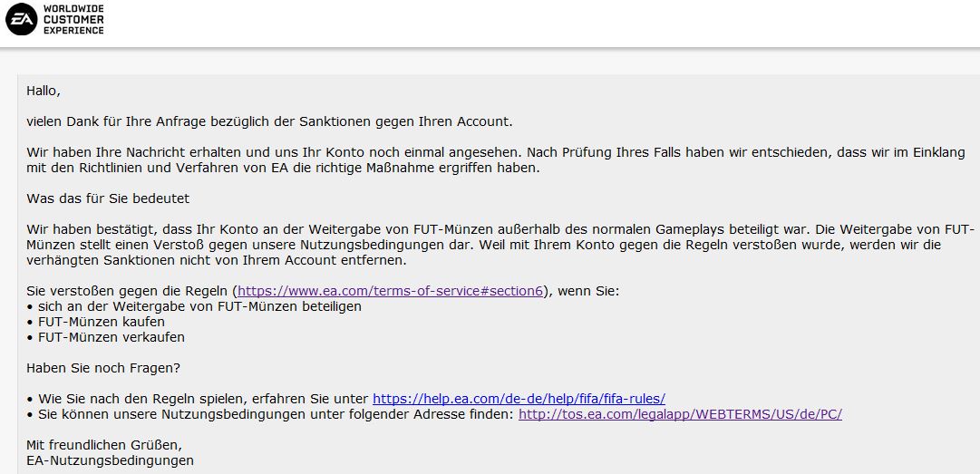This screenshot has width=980, height=474.
Task: Click the text "Sie verstoßen gegen die Regeln"
Action: pos(129,291)
